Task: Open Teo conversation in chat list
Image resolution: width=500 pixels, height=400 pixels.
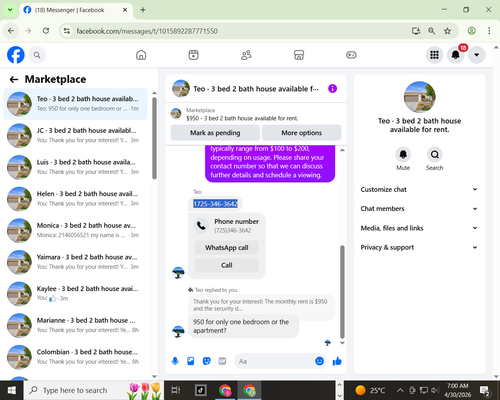Action: pyautogui.click(x=75, y=104)
